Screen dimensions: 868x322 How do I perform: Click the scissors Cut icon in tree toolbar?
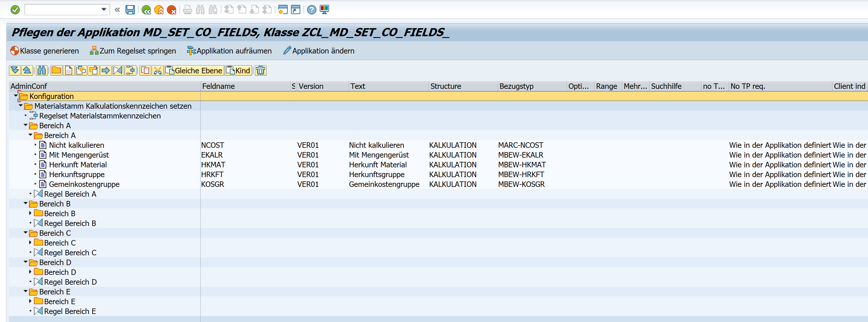[x=157, y=70]
